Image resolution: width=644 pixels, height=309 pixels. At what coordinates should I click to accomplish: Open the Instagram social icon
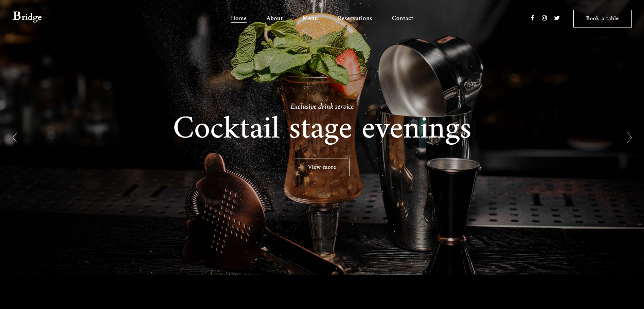pyautogui.click(x=544, y=18)
